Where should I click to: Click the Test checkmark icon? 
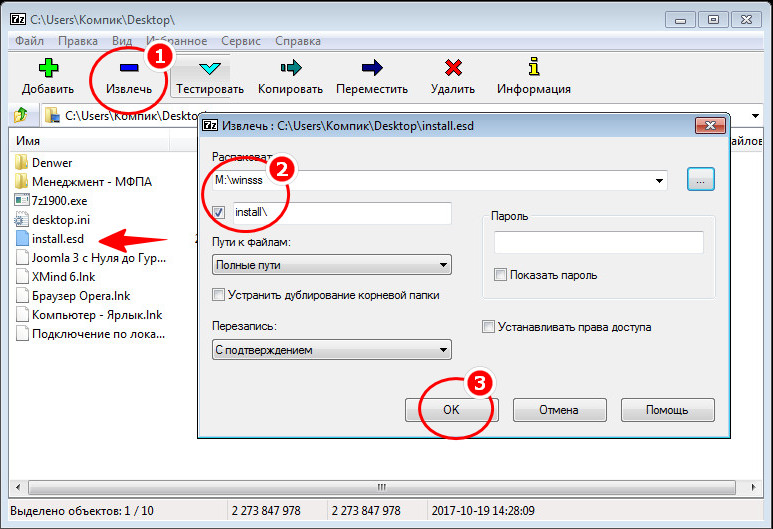[210, 68]
